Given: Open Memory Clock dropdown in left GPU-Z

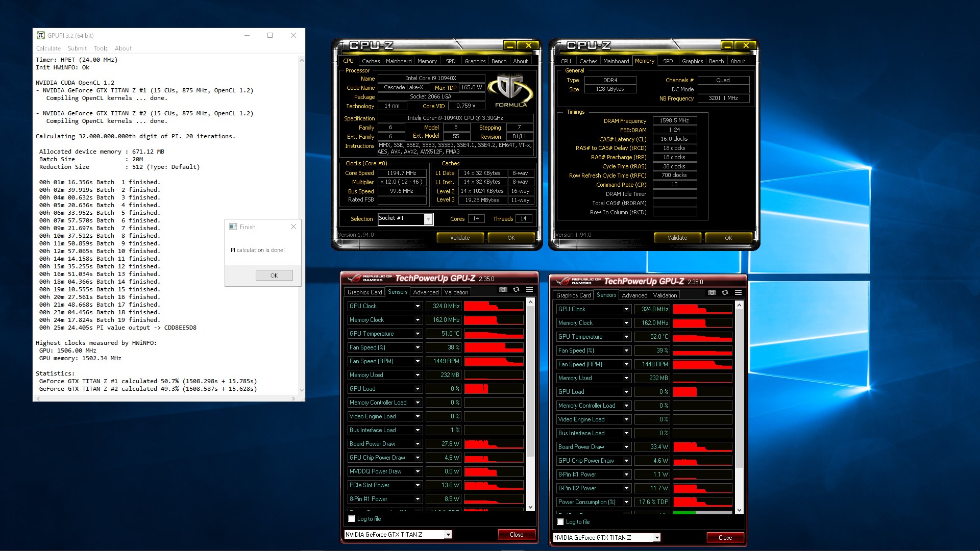Looking at the screenshot, I should coord(417,320).
